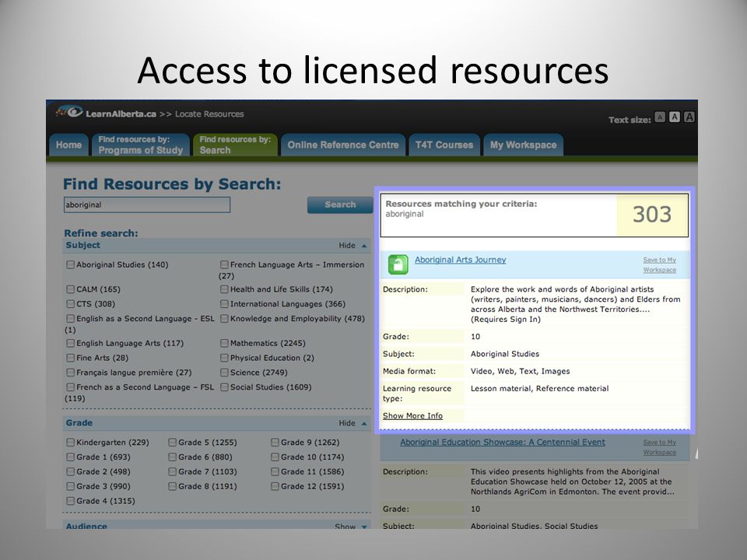Viewport: 747px width, 560px height.
Task: Check the Grade 8 (1191) box
Action: click(172, 486)
